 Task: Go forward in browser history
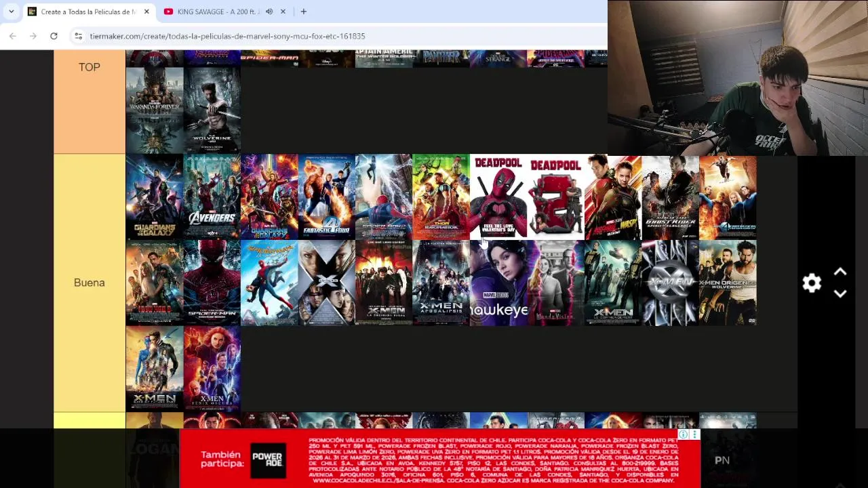[33, 36]
